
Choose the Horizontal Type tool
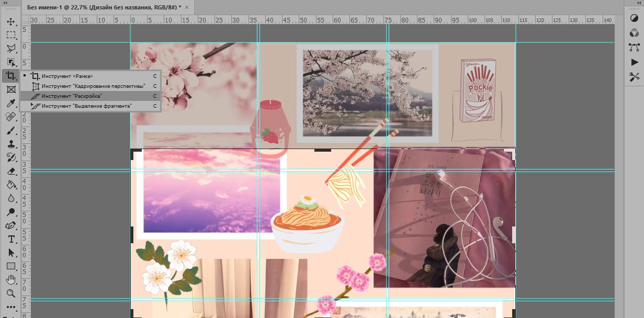10,239
